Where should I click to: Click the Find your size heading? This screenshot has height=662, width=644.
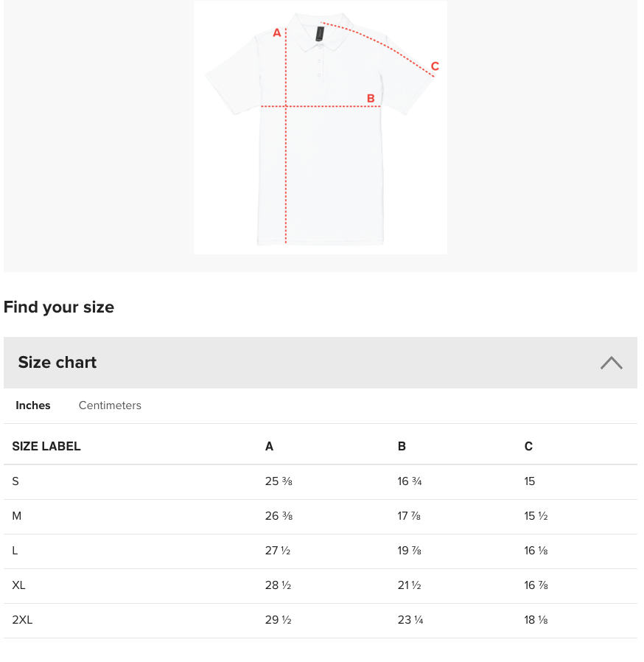point(59,307)
